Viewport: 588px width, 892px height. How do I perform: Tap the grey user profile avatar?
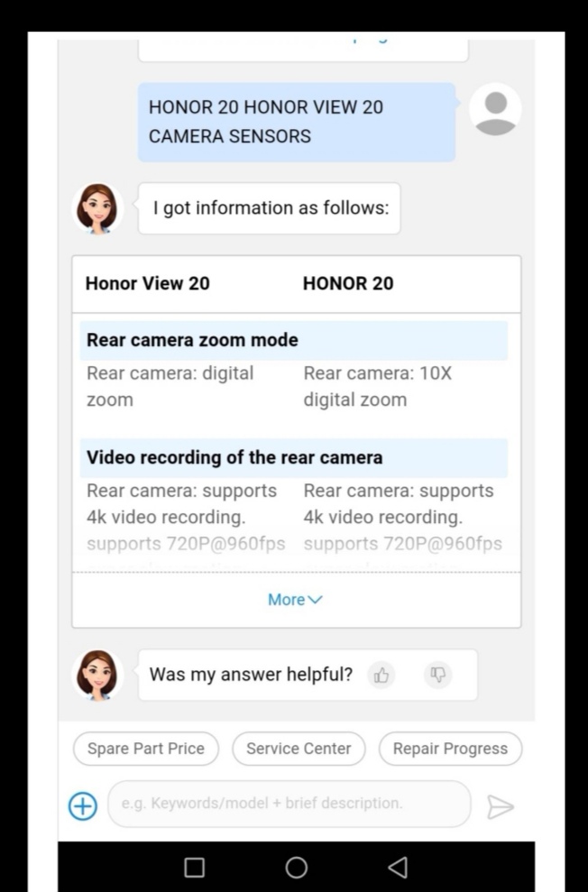tap(495, 109)
